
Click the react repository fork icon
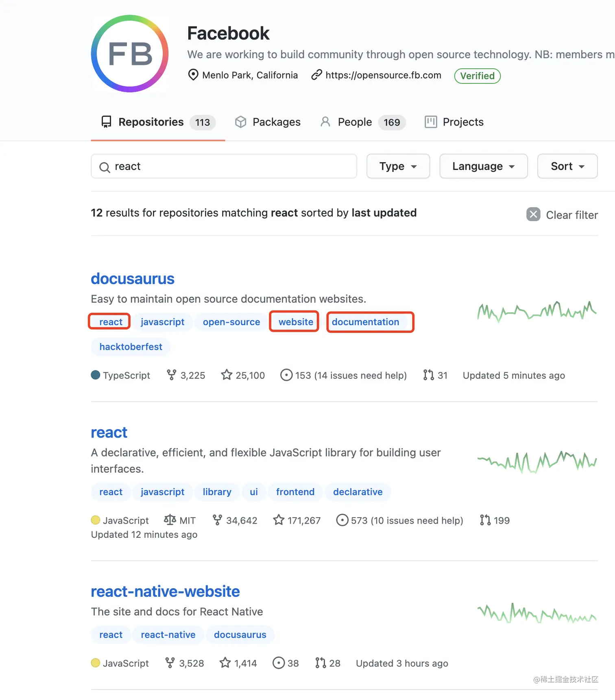(x=217, y=520)
